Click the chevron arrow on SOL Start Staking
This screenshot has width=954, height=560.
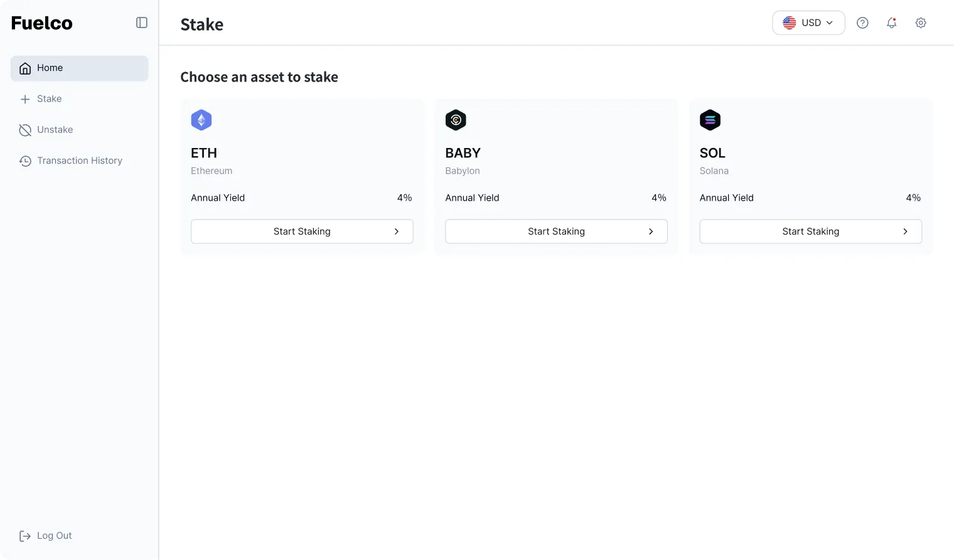(x=905, y=231)
